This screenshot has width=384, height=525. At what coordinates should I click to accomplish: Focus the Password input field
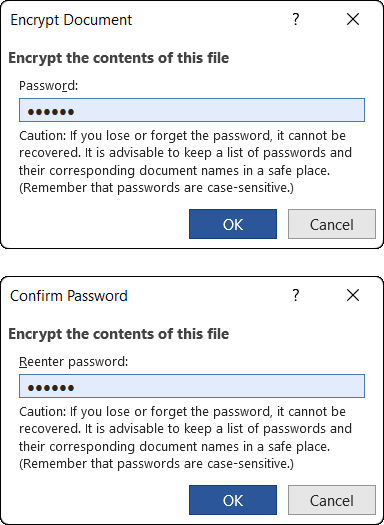192,110
